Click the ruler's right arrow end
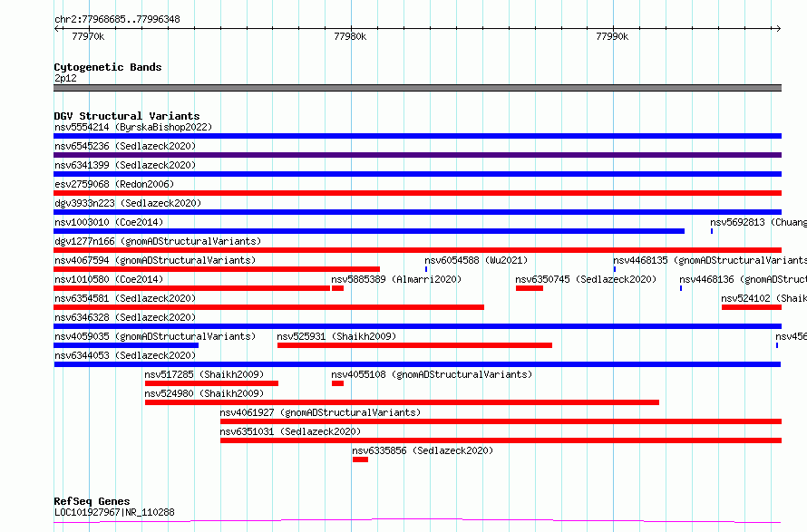 pos(779,29)
